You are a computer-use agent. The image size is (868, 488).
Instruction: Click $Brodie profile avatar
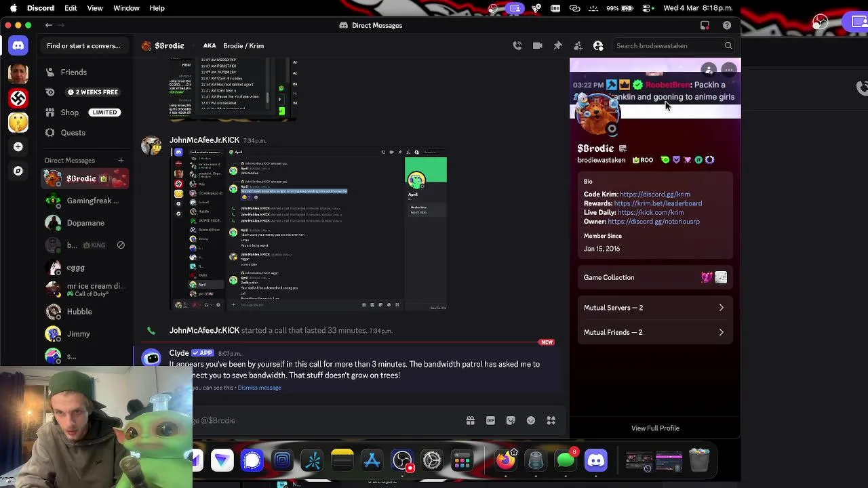(x=597, y=115)
